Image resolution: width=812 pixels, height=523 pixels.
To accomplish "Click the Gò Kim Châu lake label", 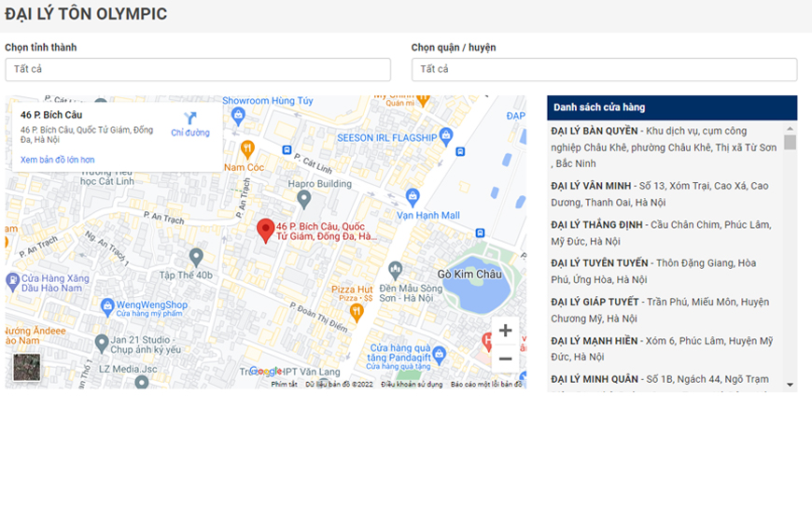I will click(x=469, y=275).
